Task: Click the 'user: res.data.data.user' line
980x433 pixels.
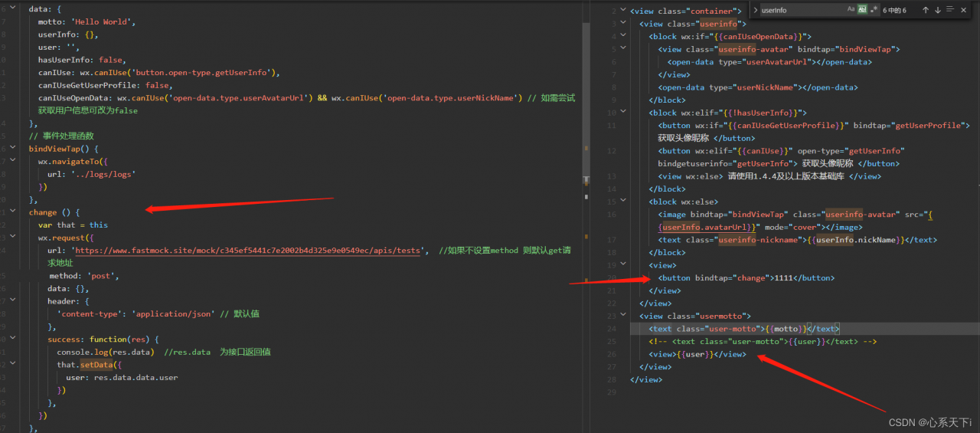Action: click(x=122, y=378)
